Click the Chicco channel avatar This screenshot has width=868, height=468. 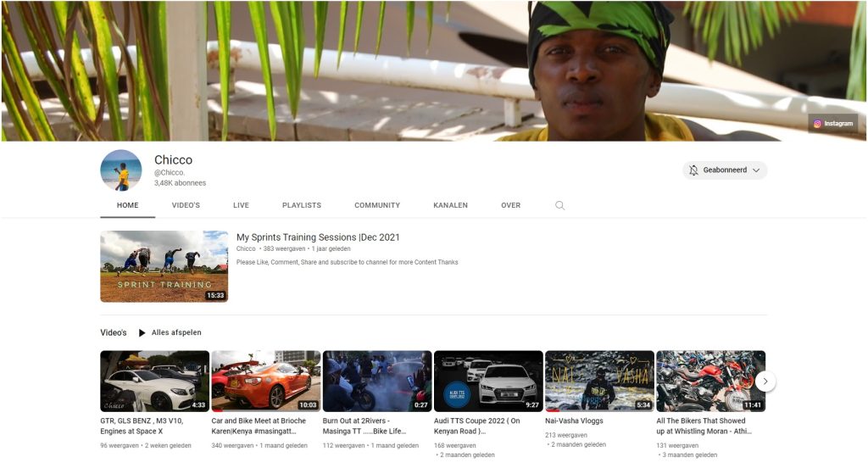click(121, 170)
